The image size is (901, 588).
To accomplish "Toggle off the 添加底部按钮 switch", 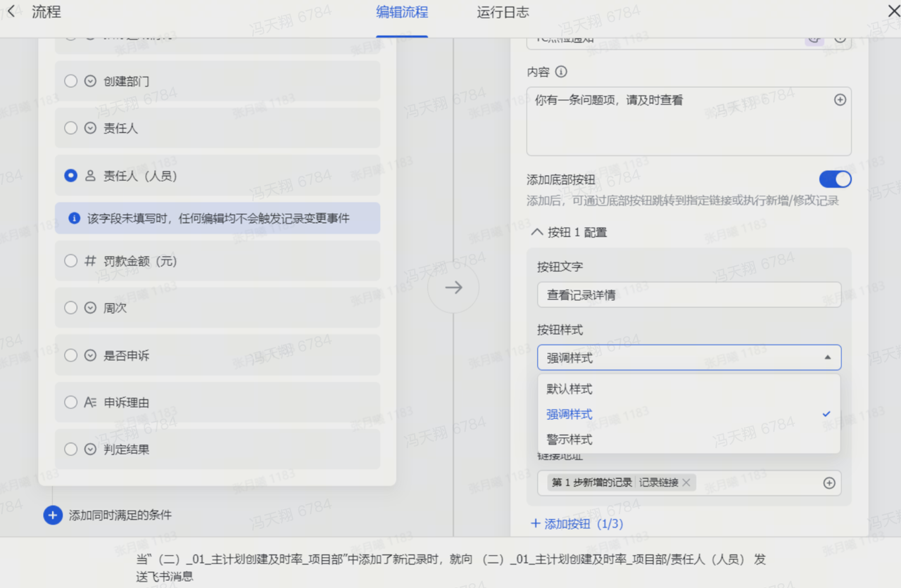I will 835,179.
